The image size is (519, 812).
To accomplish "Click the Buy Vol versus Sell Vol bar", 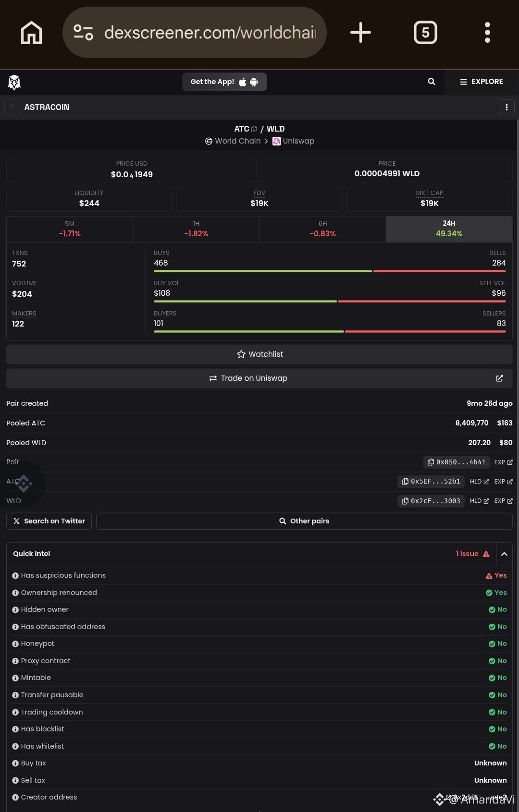I will click(330, 302).
